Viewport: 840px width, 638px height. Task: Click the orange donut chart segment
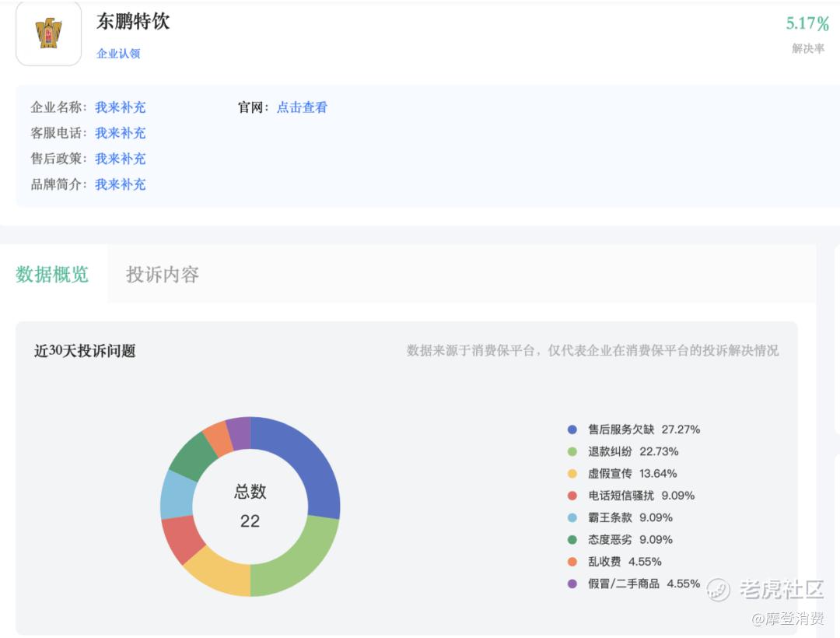pyautogui.click(x=219, y=437)
